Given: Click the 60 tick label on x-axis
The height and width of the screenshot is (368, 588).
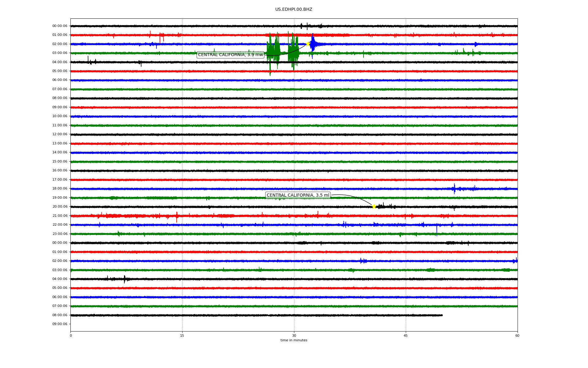Looking at the screenshot, I should point(517,335).
